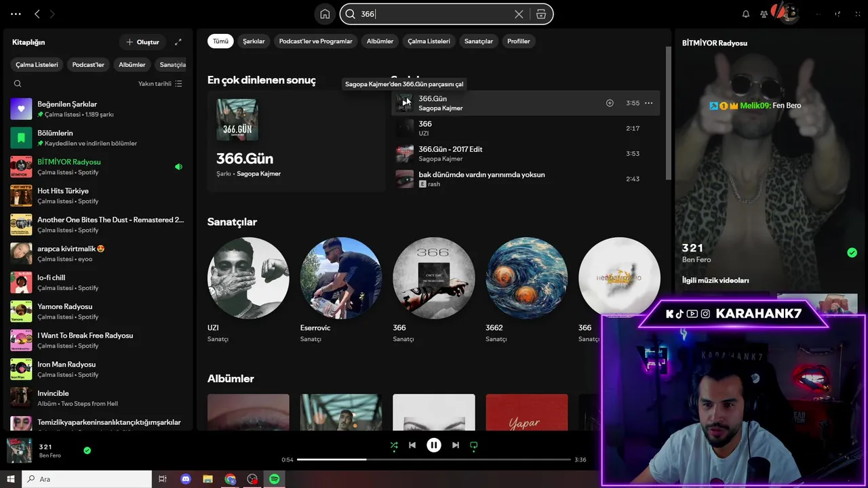Open Hot Hits Türkiye playlist

click(x=98, y=196)
